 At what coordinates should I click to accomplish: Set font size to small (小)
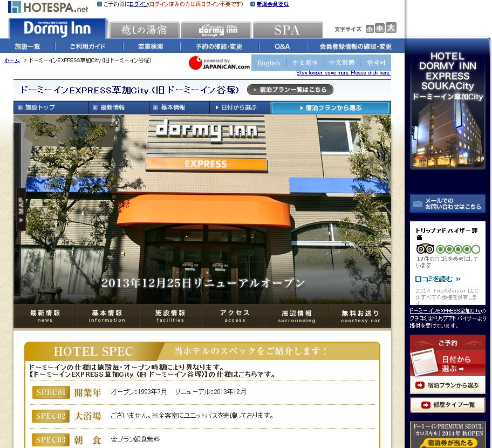[370, 29]
